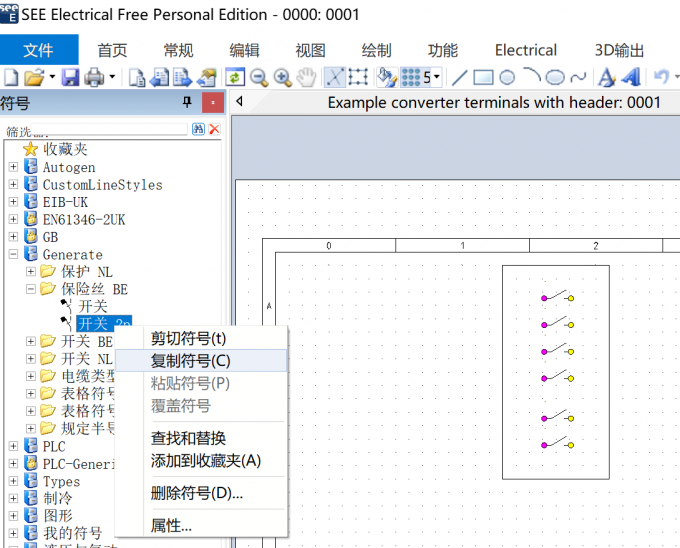Print using the printer icon
Screen dimensions: 680x548
click(94, 78)
